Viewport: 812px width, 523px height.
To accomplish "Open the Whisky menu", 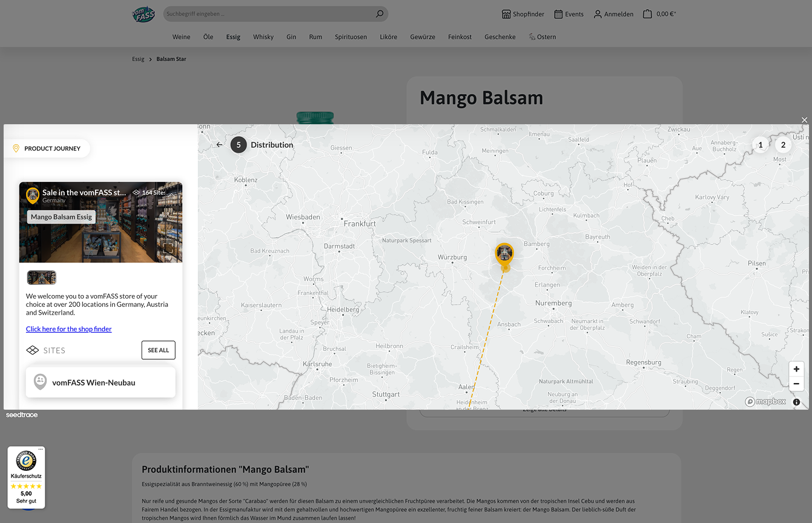I will pos(263,37).
